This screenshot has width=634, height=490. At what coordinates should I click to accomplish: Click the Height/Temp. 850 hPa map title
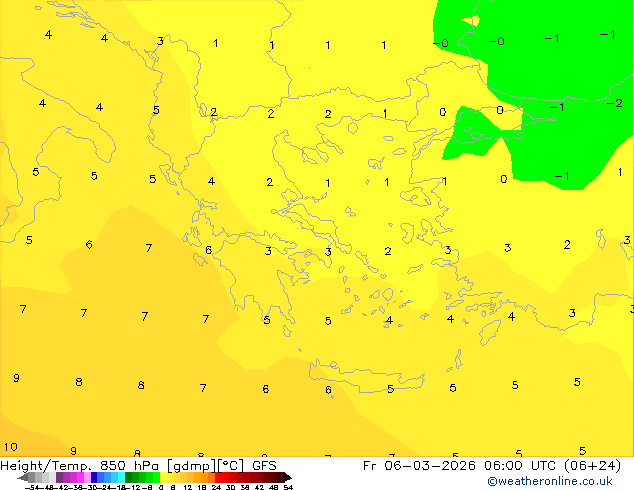(x=138, y=466)
